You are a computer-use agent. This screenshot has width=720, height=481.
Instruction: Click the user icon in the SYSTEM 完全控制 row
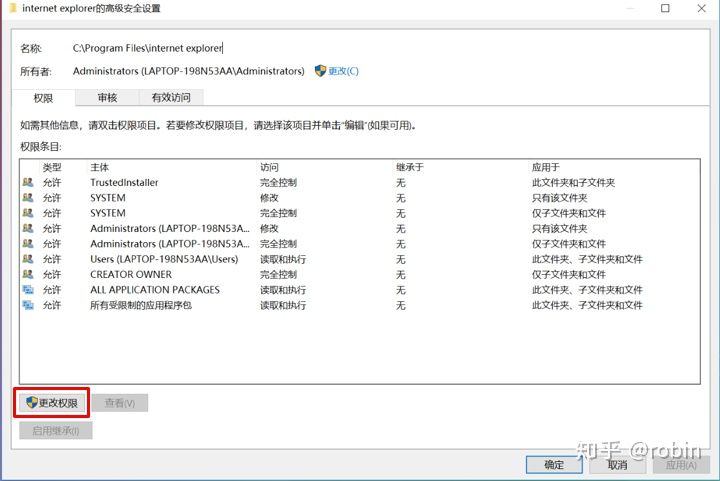[x=28, y=213]
